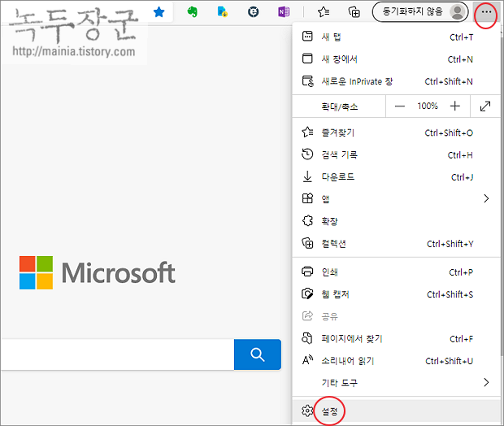Click the Microsoft logo
This screenshot has height=426, width=504.
pos(97,272)
